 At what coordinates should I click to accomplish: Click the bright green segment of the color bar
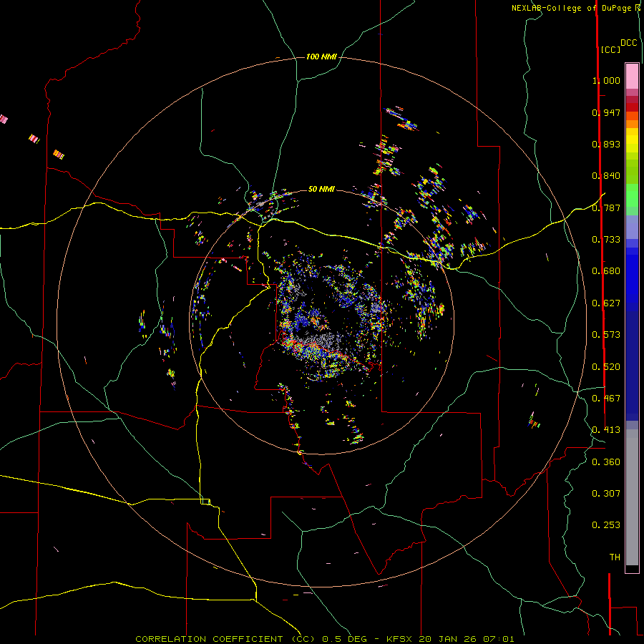click(632, 195)
